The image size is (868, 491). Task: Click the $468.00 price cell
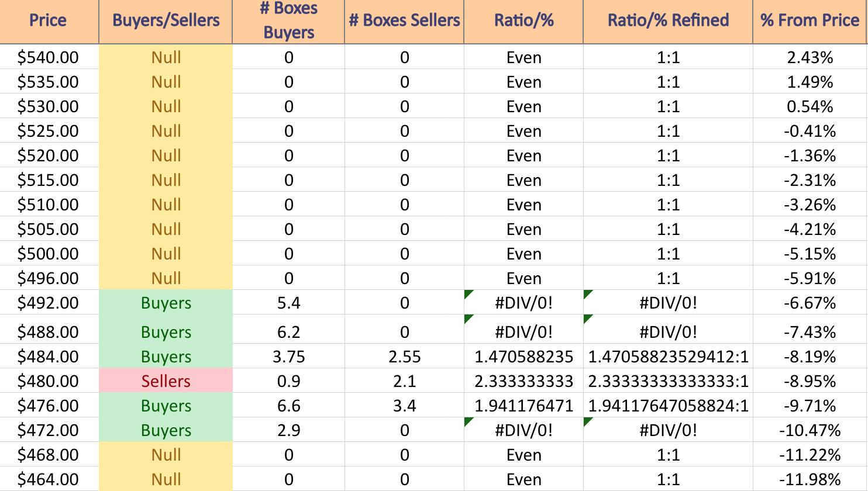pos(49,454)
